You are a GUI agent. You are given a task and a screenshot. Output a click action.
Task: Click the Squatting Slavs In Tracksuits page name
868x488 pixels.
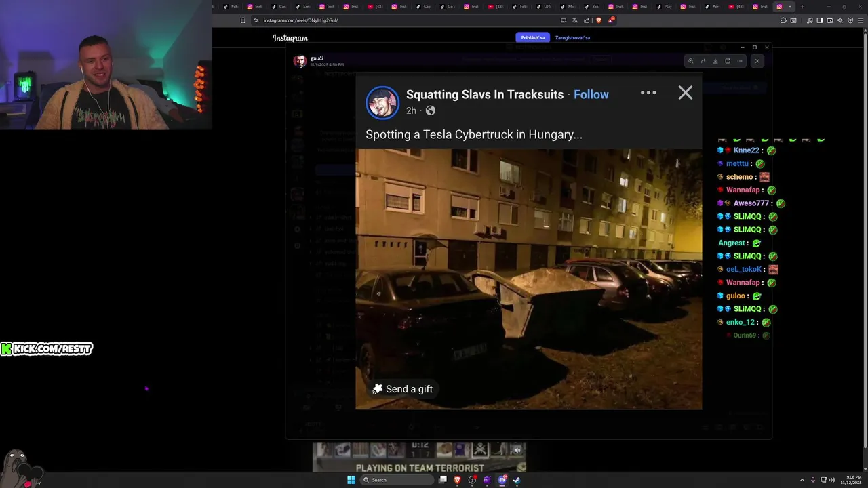point(485,94)
